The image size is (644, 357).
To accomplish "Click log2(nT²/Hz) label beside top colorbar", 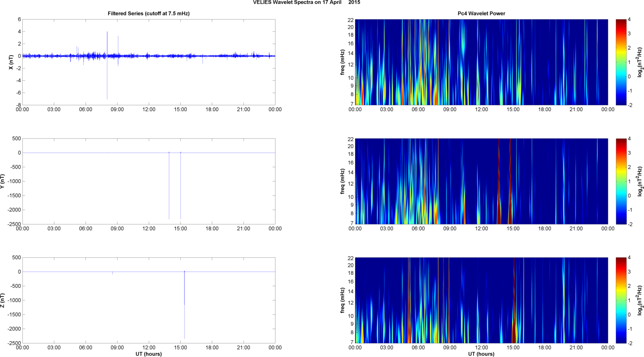I will pyautogui.click(x=640, y=62).
